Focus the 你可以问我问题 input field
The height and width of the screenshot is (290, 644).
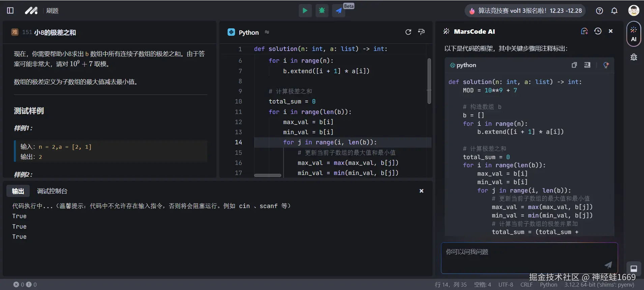pos(529,258)
